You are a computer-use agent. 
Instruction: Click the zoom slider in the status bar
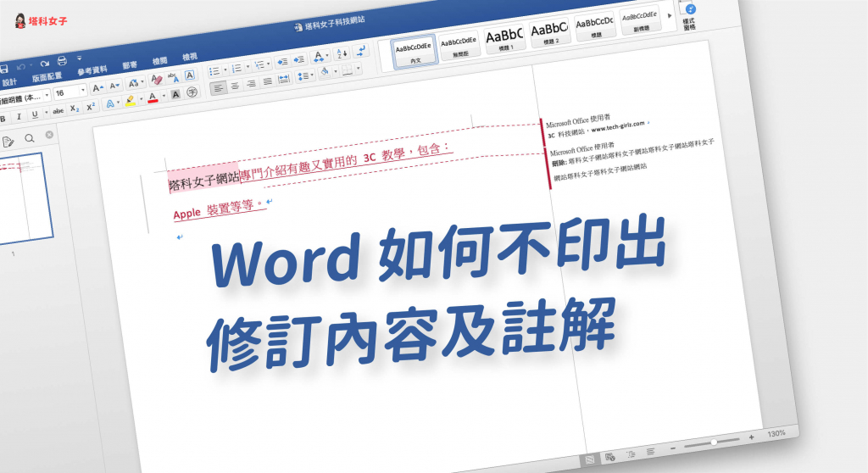(713, 441)
